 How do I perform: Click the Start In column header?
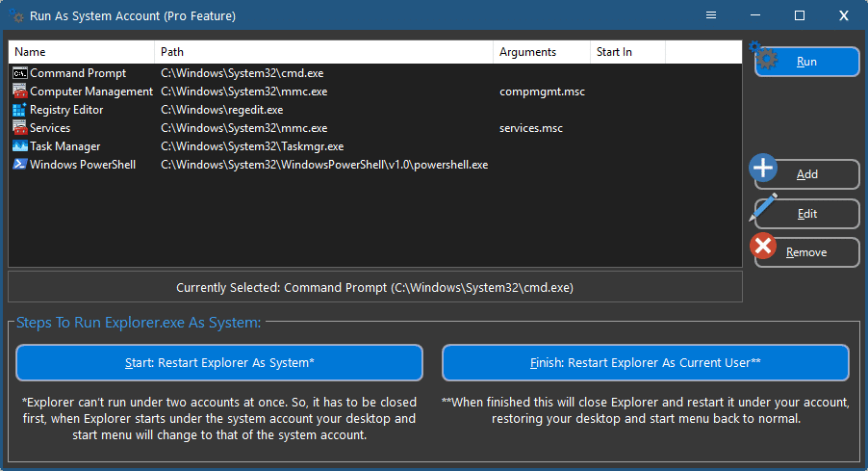[x=627, y=52]
